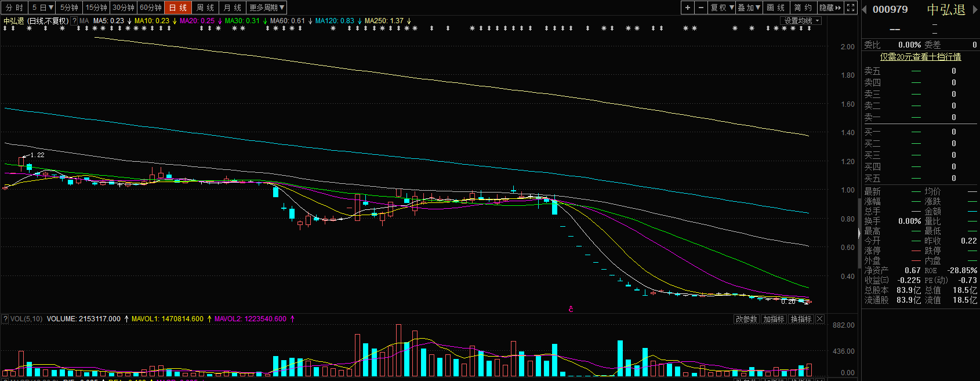Expand 更多周期 period dropdown
Viewport: 980px width, 381px height.
click(266, 8)
